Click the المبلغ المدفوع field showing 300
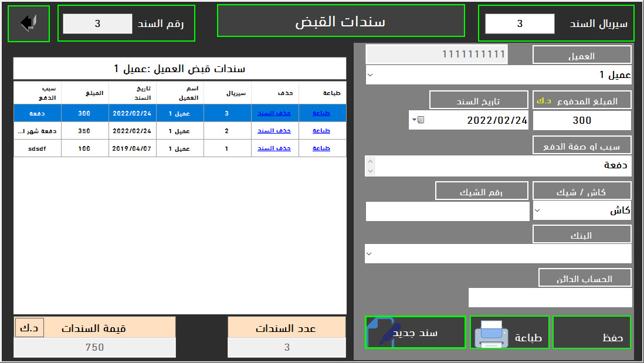 582,120
